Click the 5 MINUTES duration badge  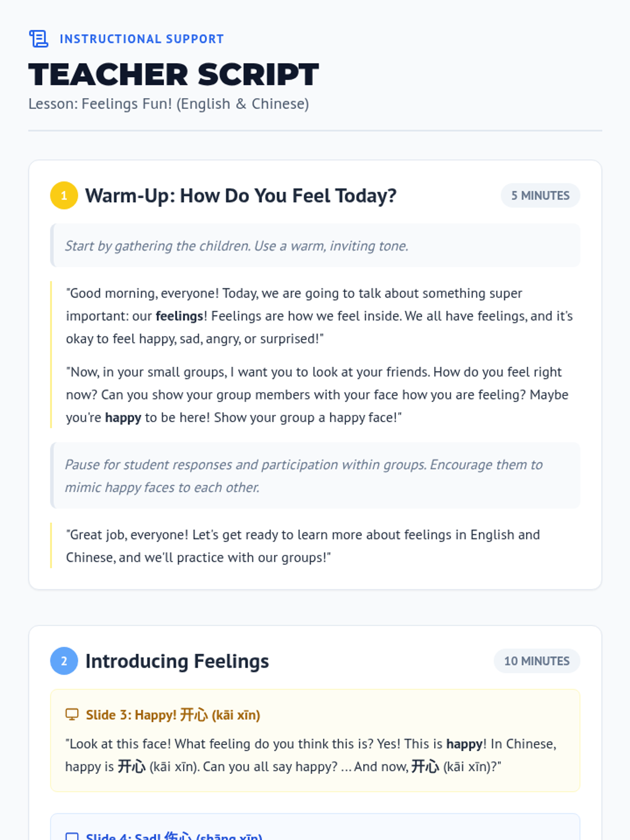(x=540, y=195)
